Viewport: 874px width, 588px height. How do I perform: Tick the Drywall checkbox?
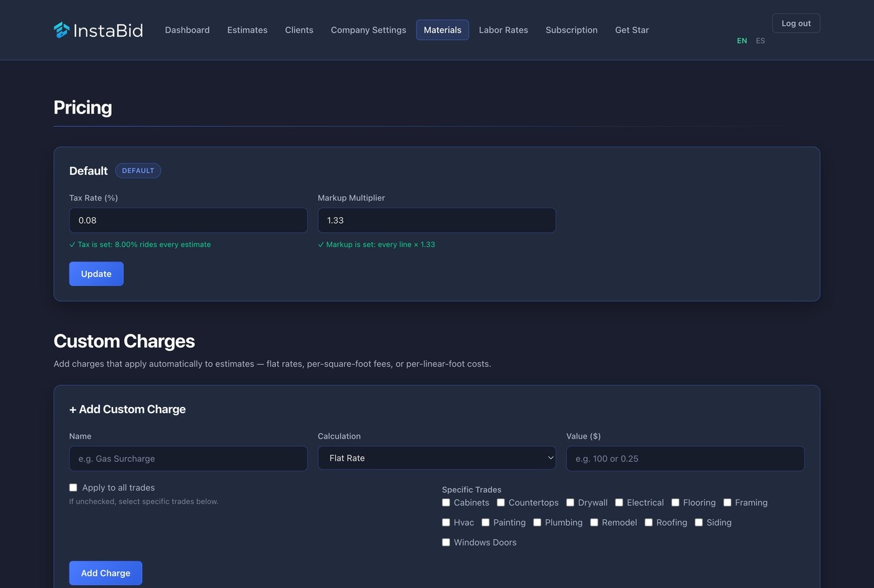[x=570, y=502]
